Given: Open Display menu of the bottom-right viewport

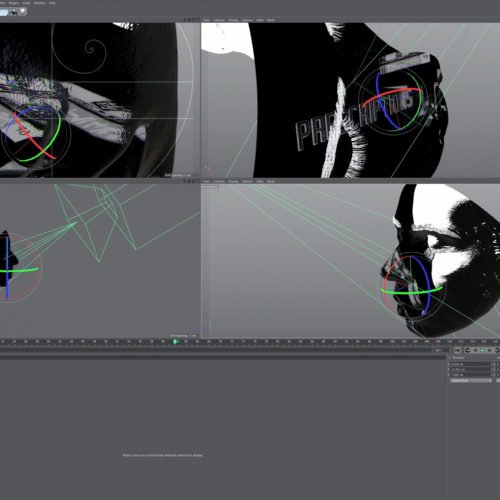Looking at the screenshot, I should point(233,181).
